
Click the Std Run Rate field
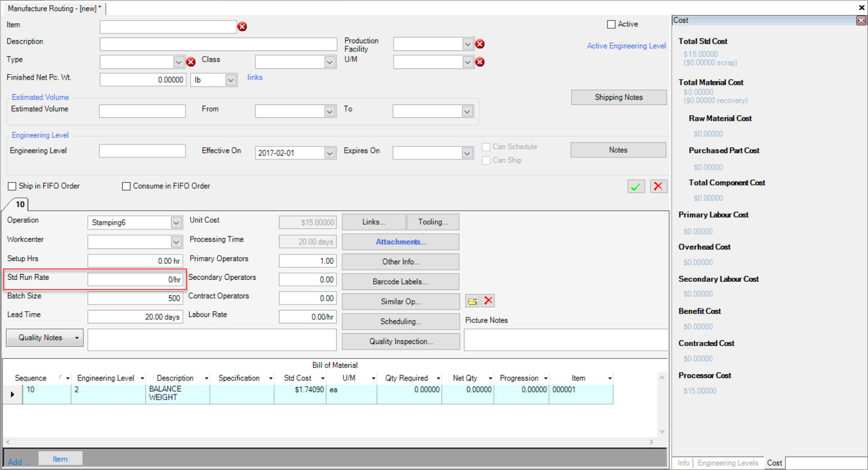tap(135, 279)
